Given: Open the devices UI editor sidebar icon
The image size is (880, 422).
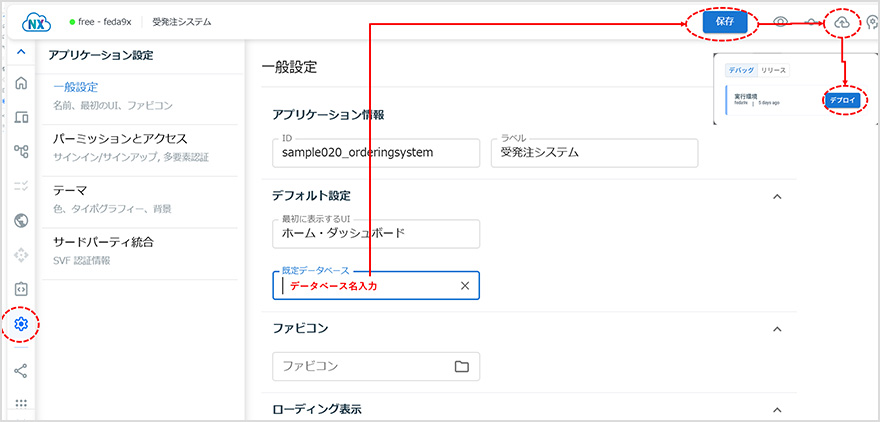Looking at the screenshot, I should (21, 117).
